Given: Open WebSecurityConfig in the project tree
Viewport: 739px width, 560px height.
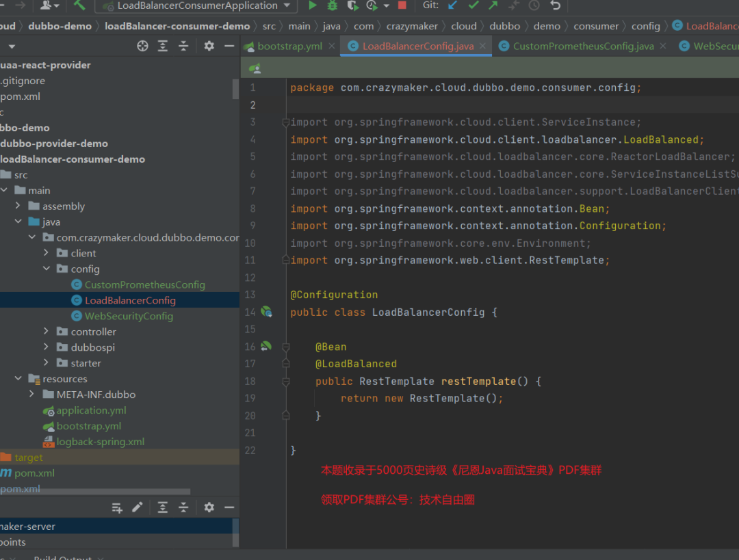Looking at the screenshot, I should pos(129,316).
